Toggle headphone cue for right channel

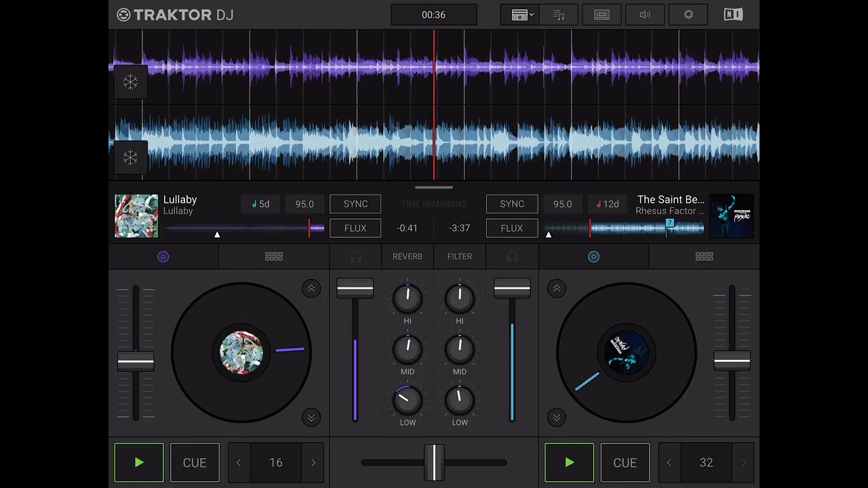point(512,257)
